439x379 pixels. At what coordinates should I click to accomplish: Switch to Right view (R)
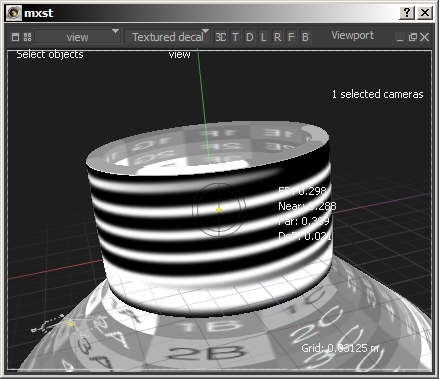pyautogui.click(x=277, y=37)
